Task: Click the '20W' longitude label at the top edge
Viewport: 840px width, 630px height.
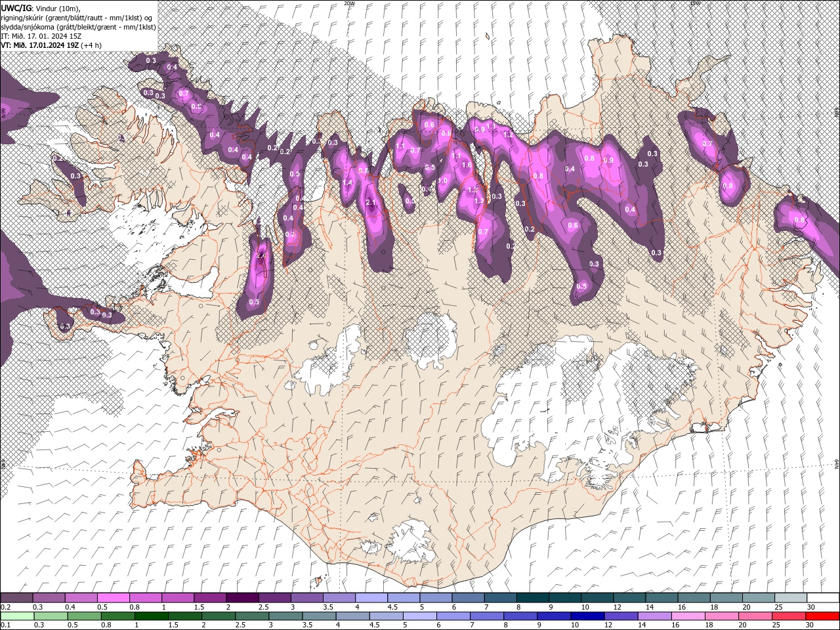Action: (x=349, y=3)
